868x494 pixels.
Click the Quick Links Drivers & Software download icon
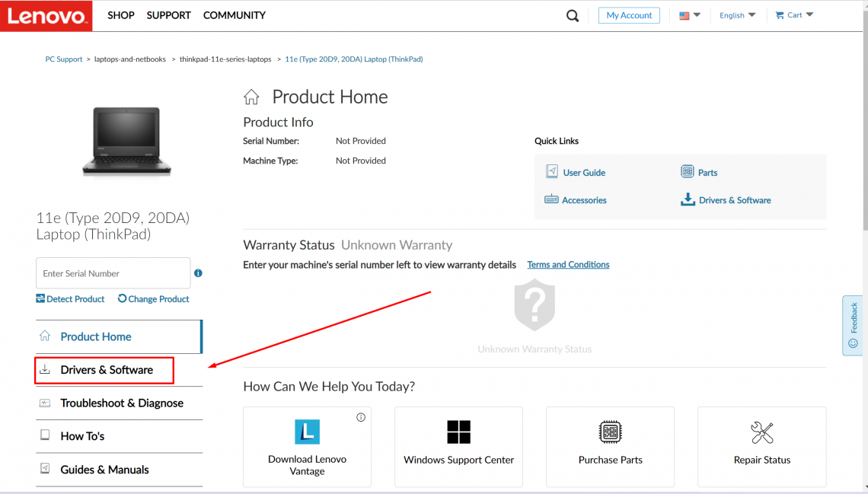pos(688,199)
